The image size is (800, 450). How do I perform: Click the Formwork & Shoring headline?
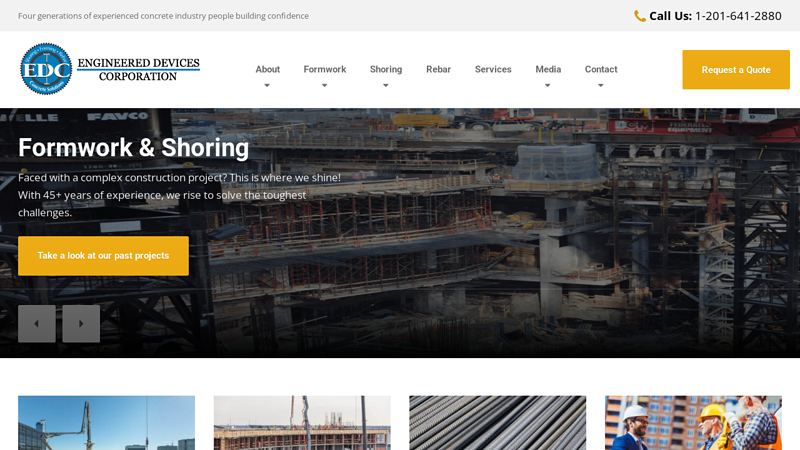(x=134, y=148)
